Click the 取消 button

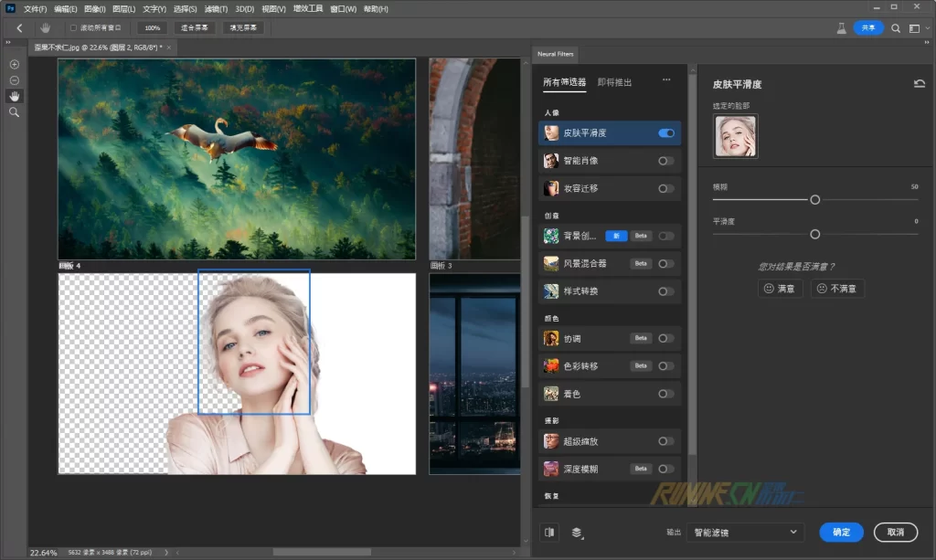click(895, 532)
